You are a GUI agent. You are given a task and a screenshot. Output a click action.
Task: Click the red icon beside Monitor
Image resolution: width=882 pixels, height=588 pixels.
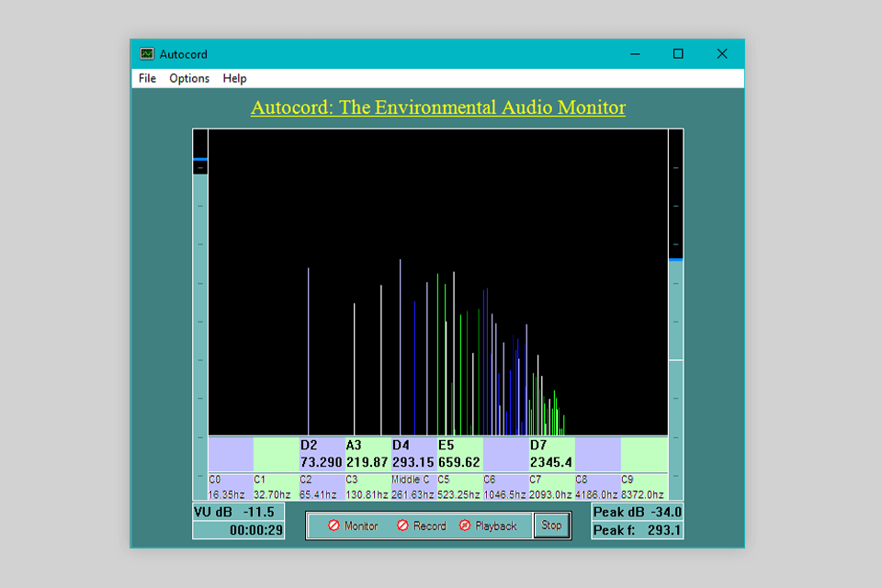334,525
